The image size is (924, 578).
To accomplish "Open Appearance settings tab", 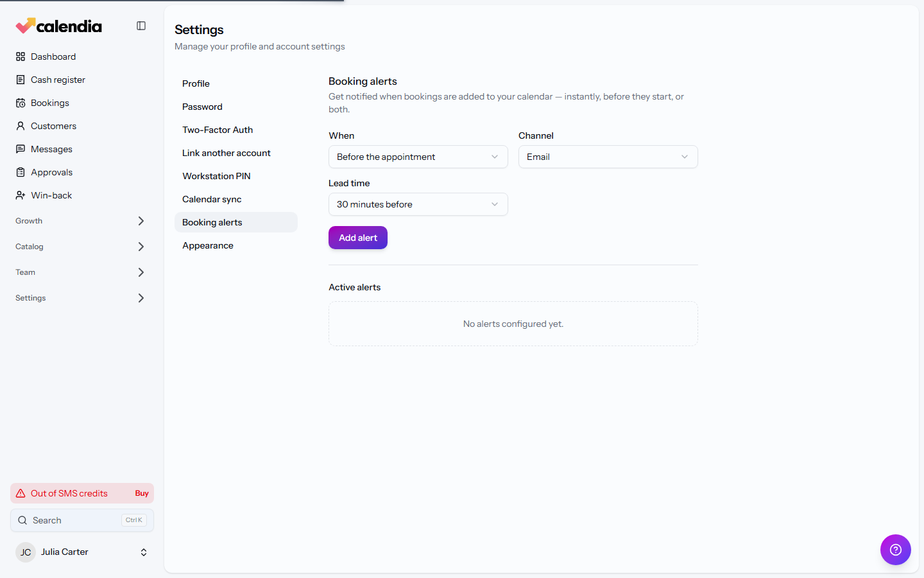I will click(236, 245).
